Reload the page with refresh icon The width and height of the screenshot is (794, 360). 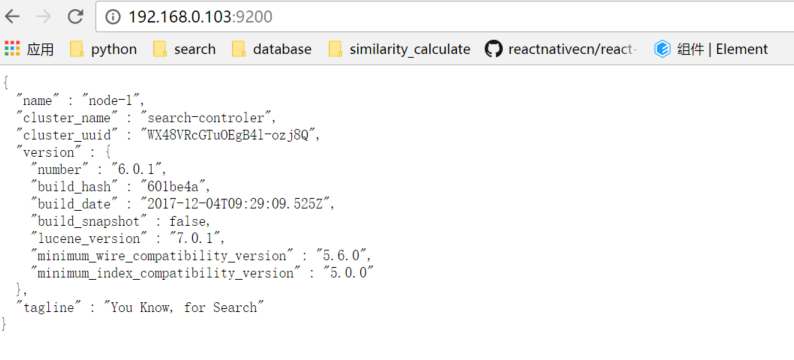75,17
